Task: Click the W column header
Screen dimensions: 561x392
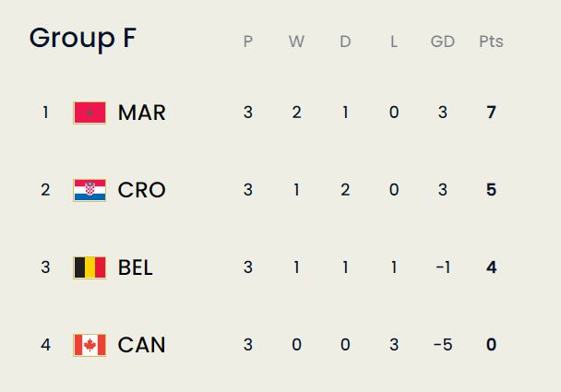Action: click(296, 42)
